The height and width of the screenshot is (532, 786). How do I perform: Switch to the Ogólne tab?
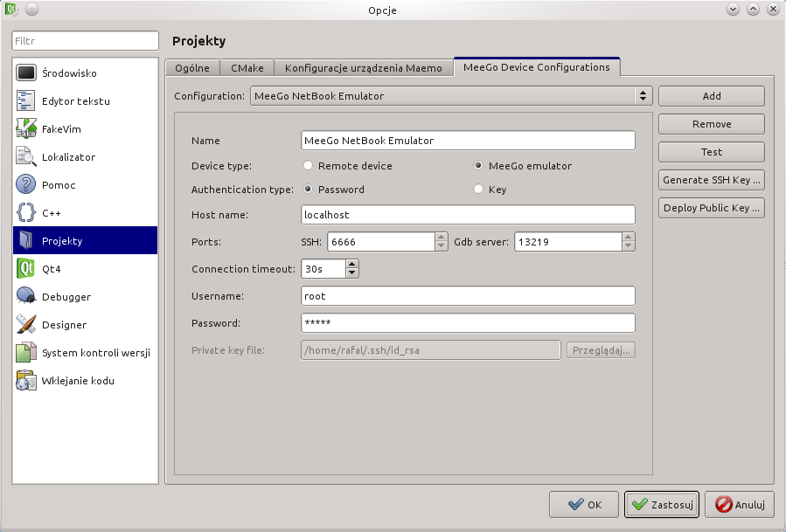click(x=192, y=68)
